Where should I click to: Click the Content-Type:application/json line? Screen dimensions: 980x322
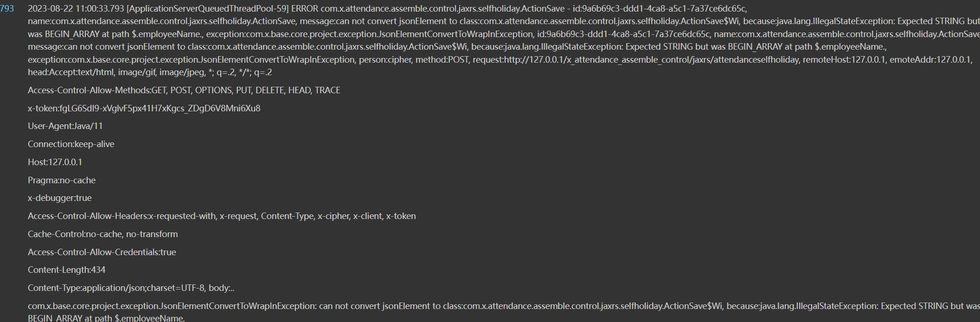click(x=116, y=288)
